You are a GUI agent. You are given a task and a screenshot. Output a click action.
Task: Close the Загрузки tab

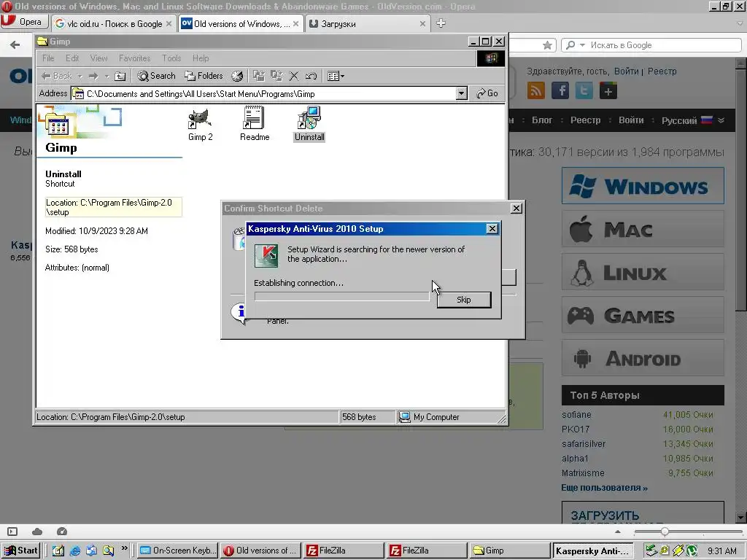(422, 24)
